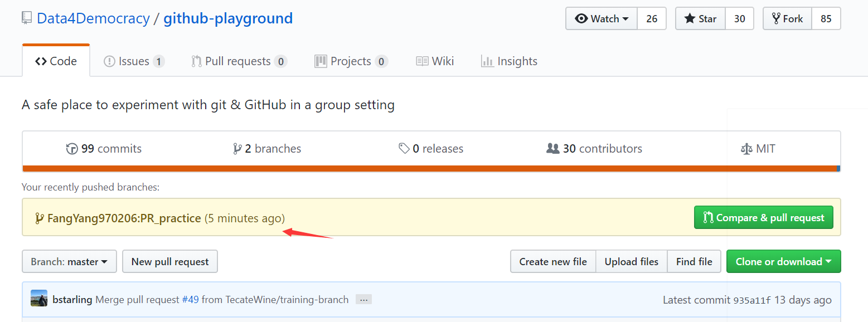Go to the Wiki tab
The width and height of the screenshot is (868, 322).
[435, 61]
